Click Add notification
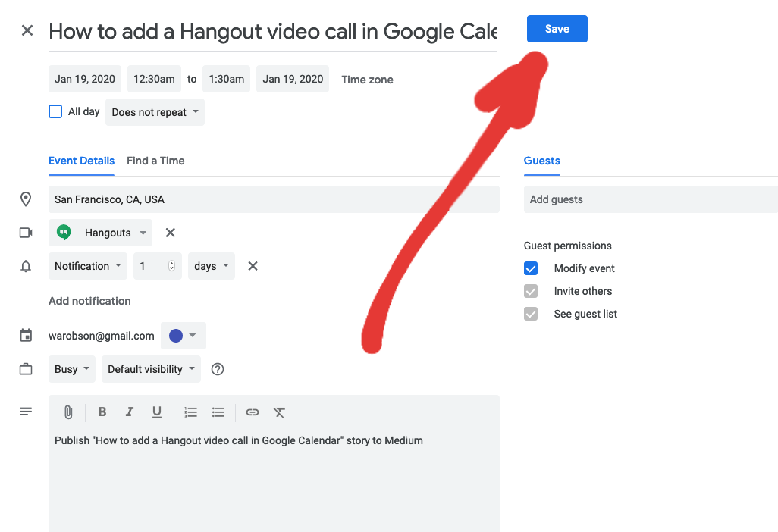The height and width of the screenshot is (532, 778). (89, 301)
